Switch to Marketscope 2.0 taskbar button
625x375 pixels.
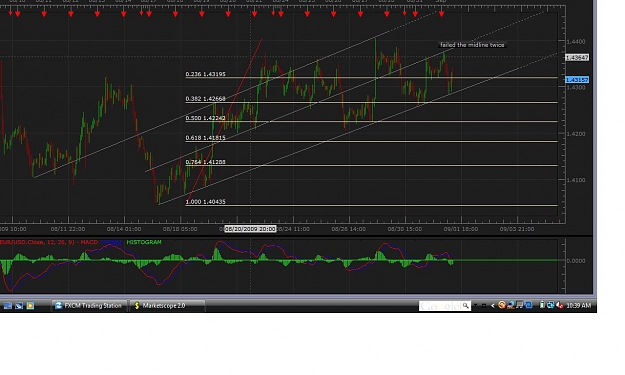tap(167, 306)
